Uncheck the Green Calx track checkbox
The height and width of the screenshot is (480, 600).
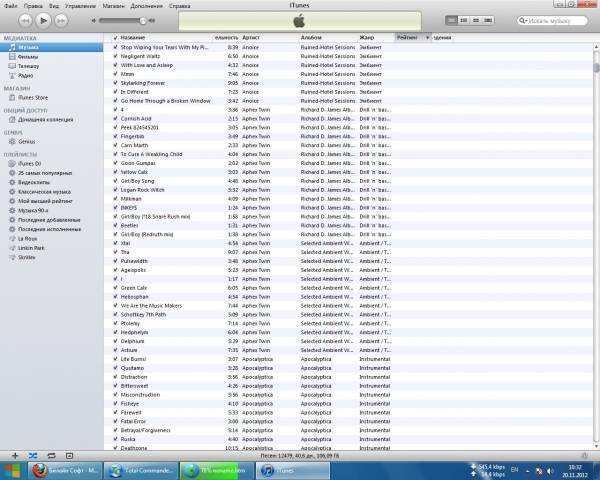coord(115,288)
